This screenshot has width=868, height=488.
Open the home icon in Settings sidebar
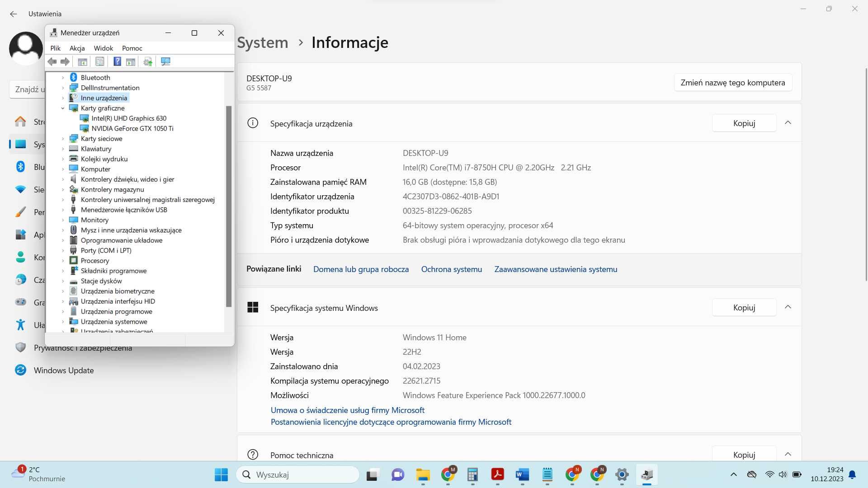[x=20, y=122]
